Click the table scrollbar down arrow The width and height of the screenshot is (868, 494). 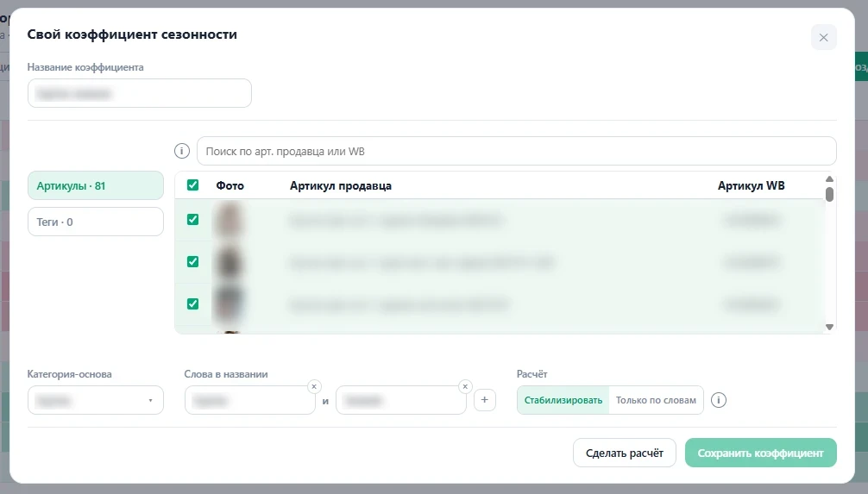coord(829,327)
